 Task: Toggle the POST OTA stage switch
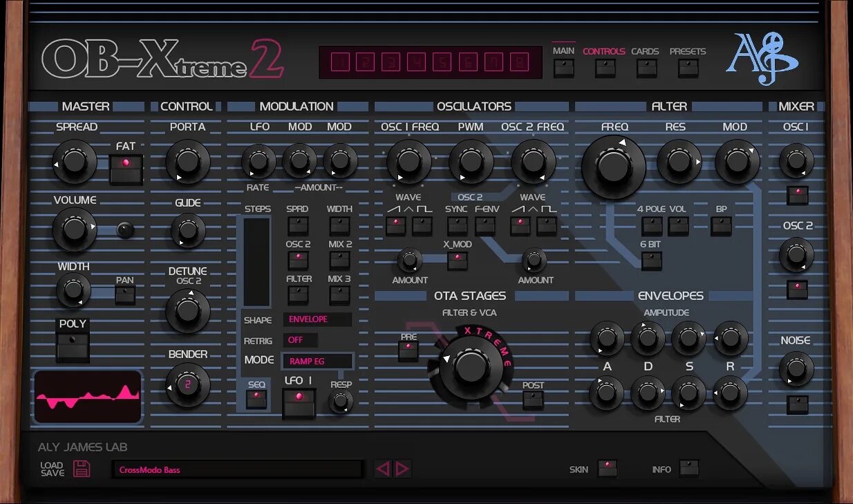coord(533,400)
